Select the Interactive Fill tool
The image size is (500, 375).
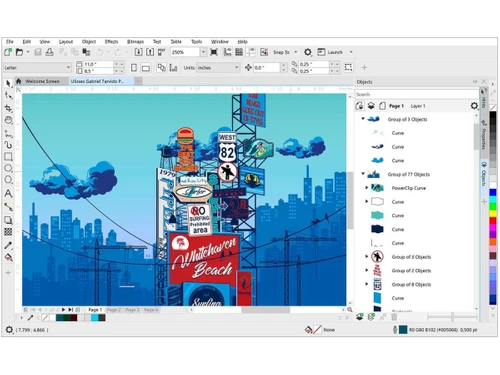point(8,257)
